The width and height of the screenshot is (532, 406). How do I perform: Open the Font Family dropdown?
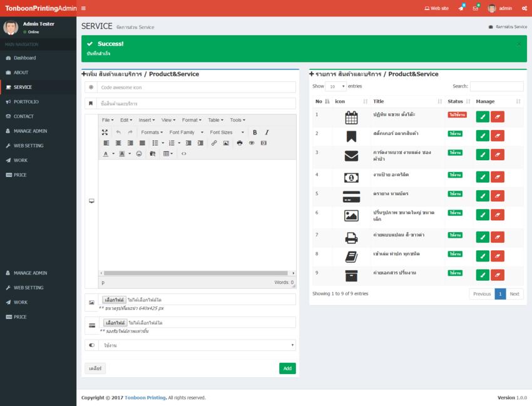tap(182, 133)
